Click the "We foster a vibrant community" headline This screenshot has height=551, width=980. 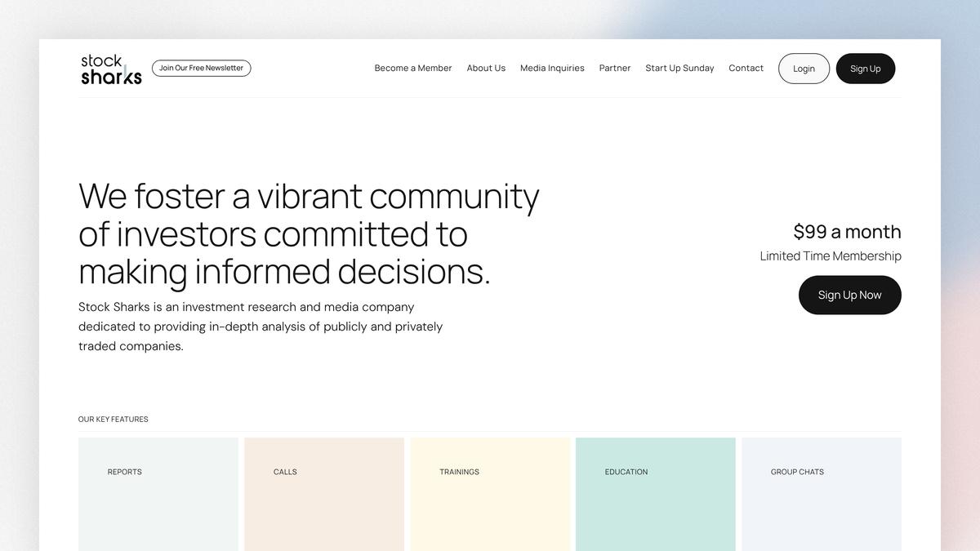click(309, 234)
